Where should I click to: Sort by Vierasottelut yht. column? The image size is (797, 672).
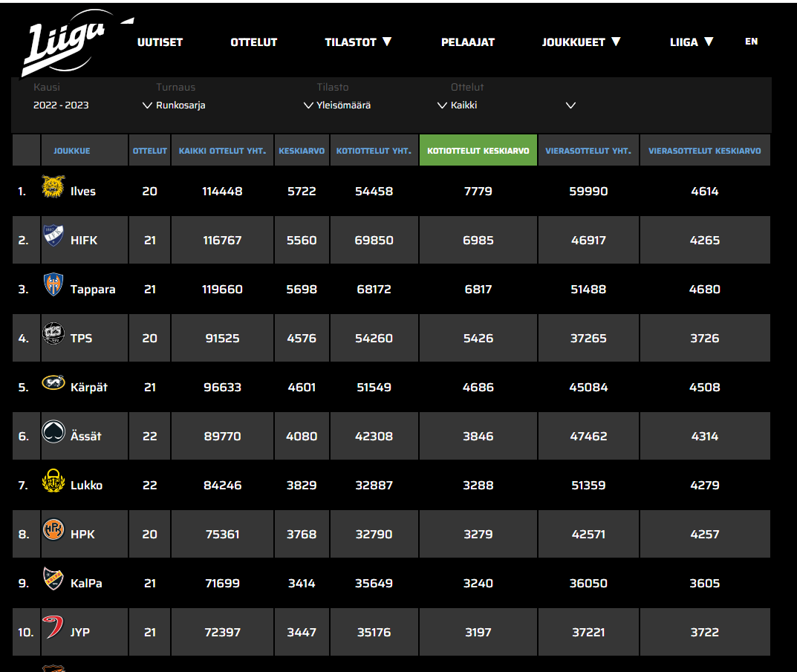point(588,151)
